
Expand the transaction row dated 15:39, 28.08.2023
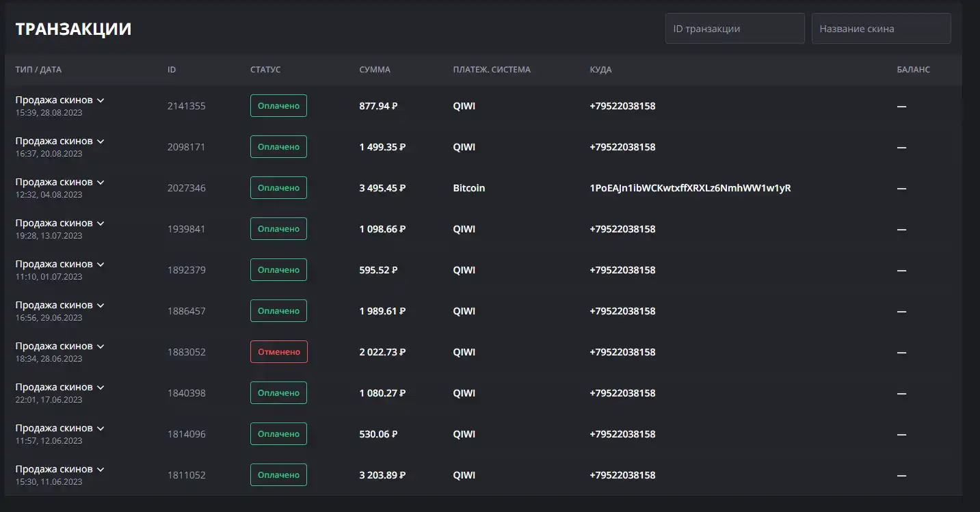[101, 100]
